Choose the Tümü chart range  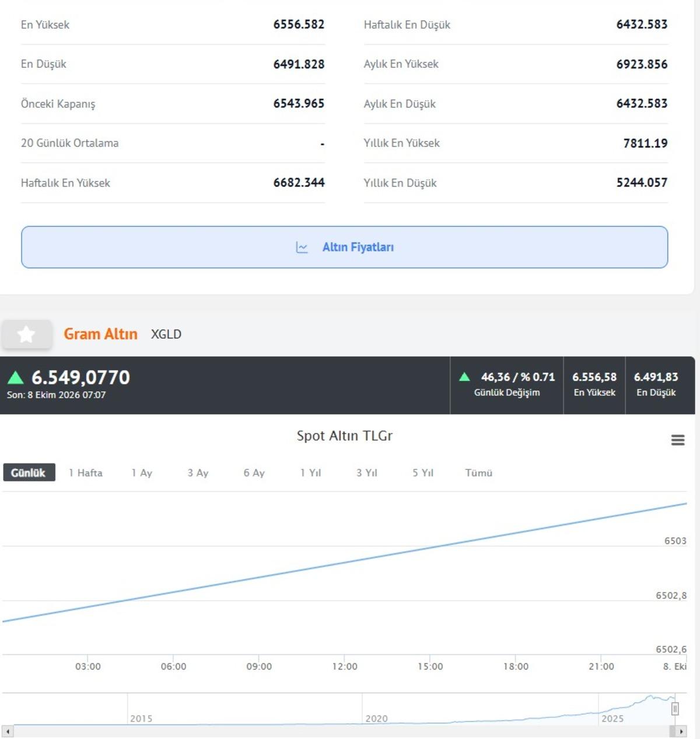coord(479,473)
